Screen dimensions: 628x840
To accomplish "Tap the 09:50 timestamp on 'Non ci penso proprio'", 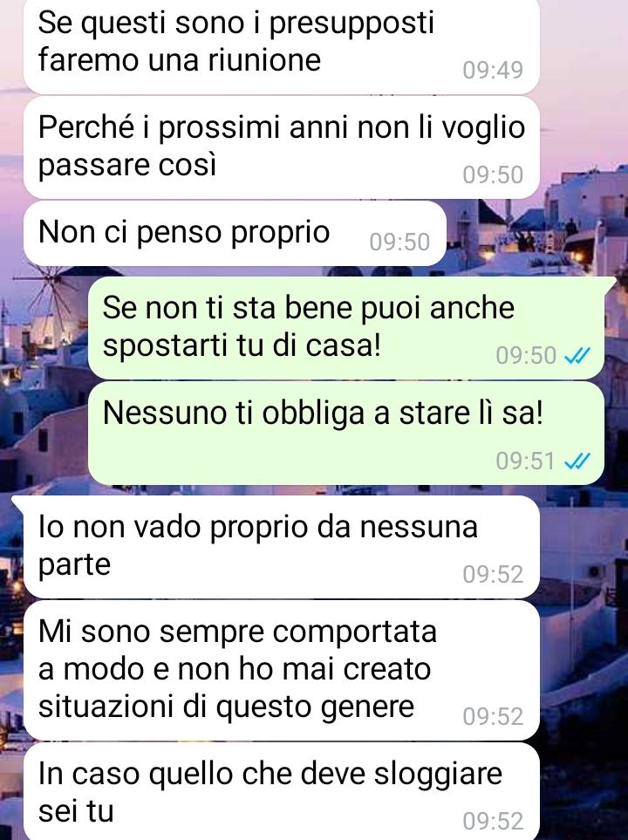I will tap(399, 242).
